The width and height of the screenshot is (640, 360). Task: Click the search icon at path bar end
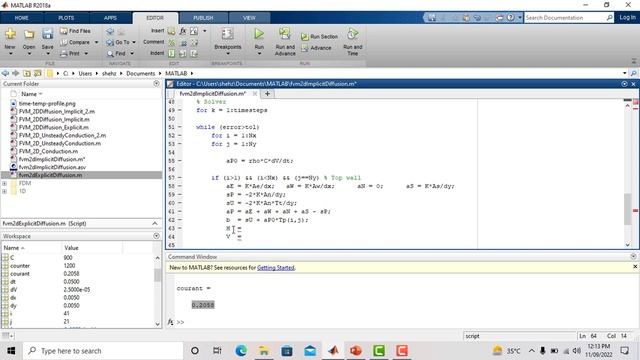633,73
